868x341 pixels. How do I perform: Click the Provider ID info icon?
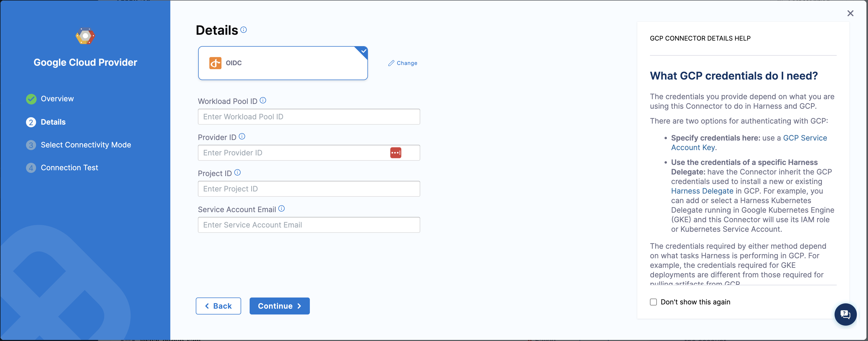click(242, 137)
